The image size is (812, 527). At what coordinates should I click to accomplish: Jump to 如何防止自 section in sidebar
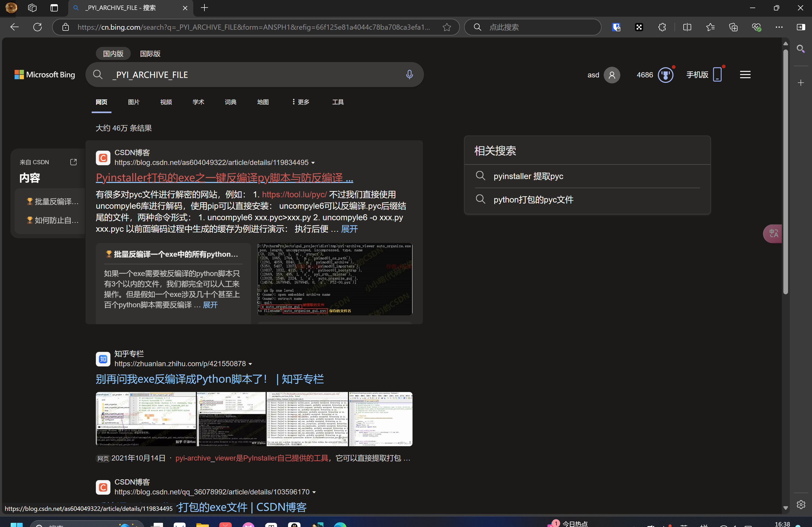coord(53,220)
